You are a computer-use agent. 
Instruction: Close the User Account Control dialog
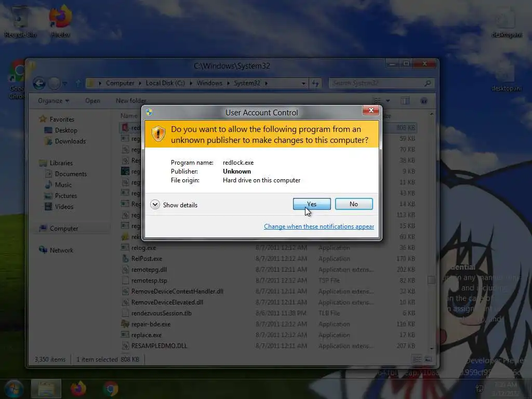tap(371, 110)
